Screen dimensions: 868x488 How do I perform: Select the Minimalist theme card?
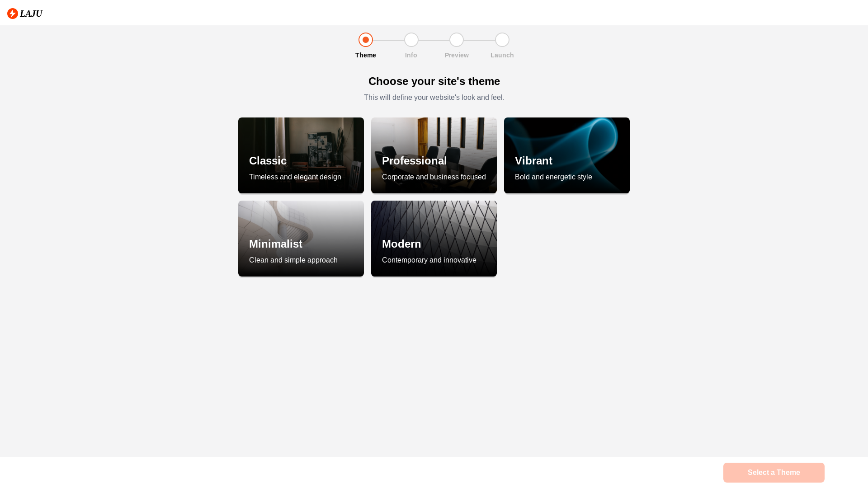pyautogui.click(x=301, y=239)
